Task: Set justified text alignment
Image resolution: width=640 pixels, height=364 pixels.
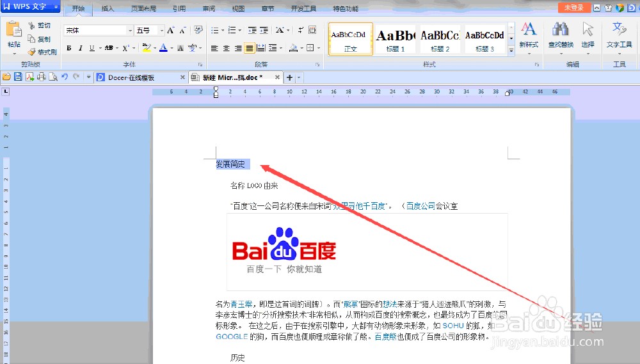Action: click(x=250, y=48)
